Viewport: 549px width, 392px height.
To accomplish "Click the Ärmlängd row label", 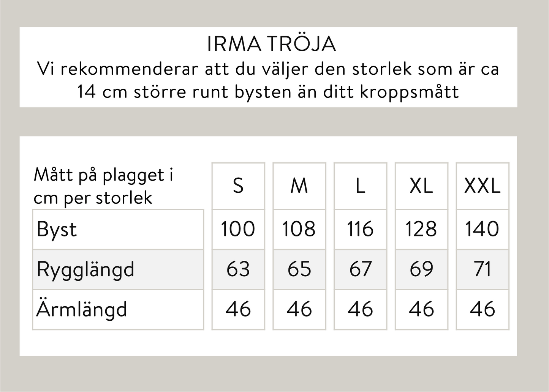I will click(82, 309).
